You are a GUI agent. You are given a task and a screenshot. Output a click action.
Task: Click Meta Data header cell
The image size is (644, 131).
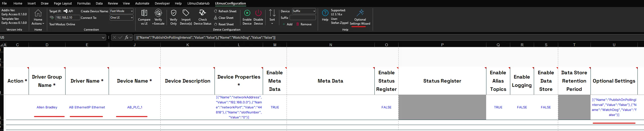[331, 81]
